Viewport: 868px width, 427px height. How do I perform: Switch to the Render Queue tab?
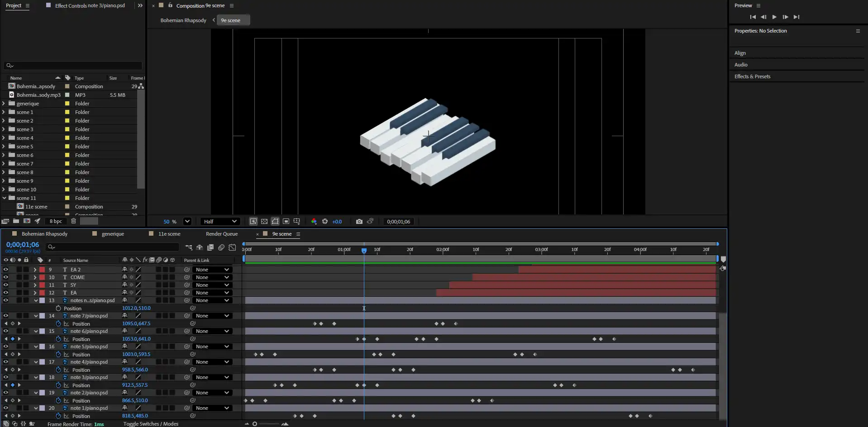coord(221,234)
